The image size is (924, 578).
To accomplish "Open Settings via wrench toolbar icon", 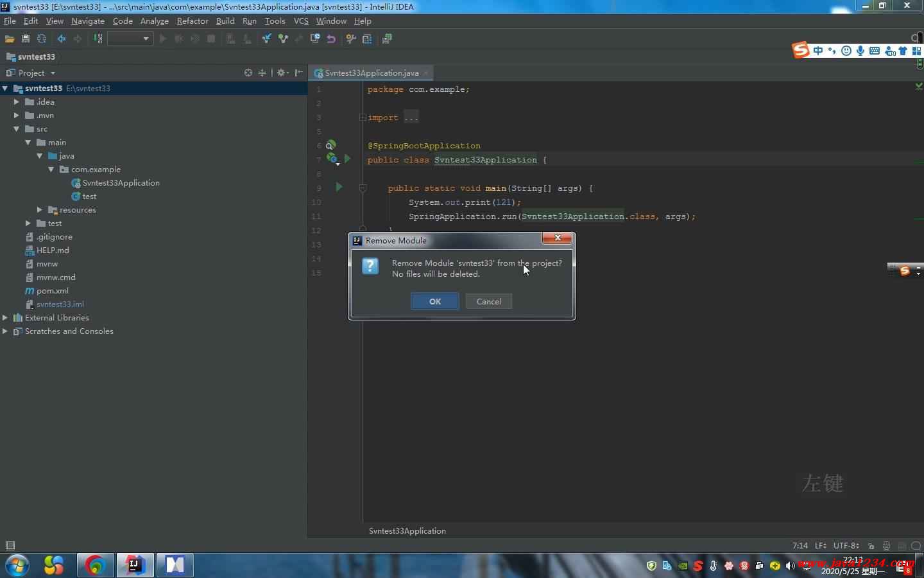I will [x=351, y=39].
